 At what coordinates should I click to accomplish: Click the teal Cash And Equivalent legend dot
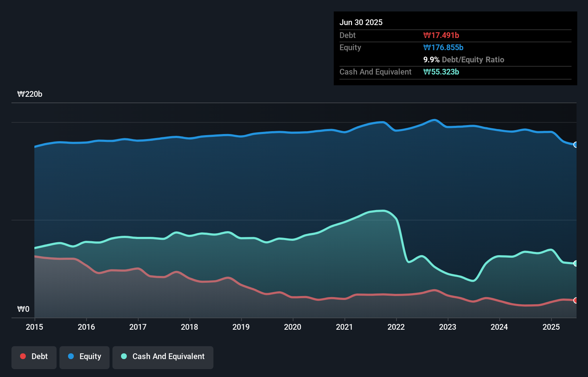(x=123, y=357)
